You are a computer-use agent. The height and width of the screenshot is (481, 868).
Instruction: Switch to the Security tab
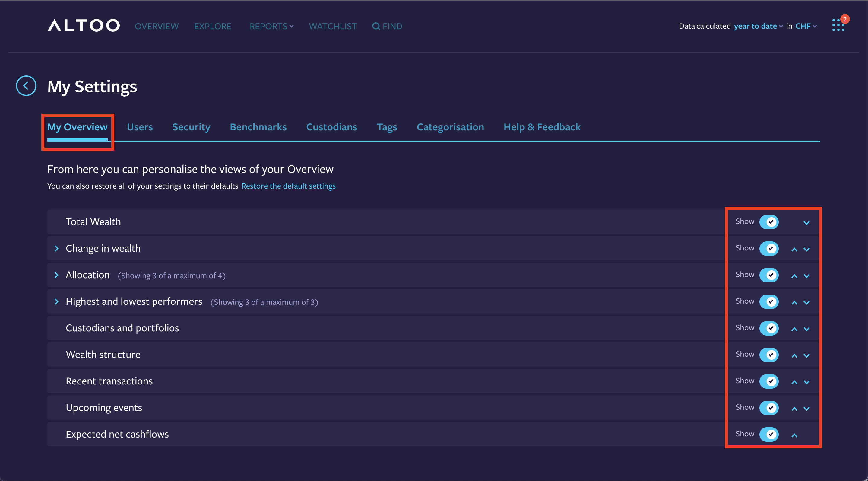point(191,127)
